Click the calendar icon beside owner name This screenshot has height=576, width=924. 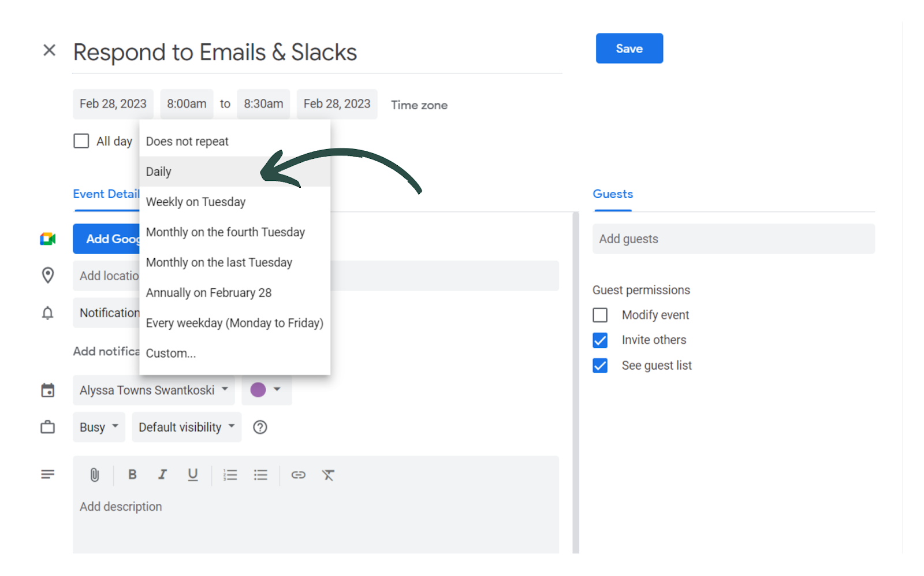[x=48, y=391]
